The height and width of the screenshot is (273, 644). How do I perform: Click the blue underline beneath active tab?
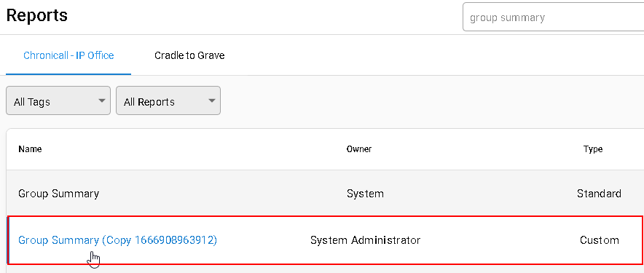[68, 74]
